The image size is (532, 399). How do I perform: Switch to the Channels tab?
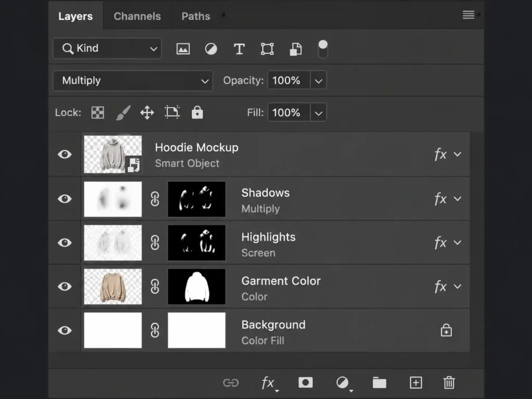click(137, 16)
